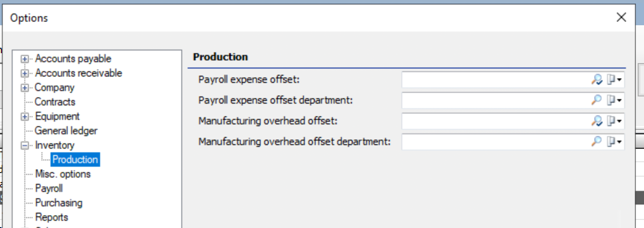
Task: Close the Options dialog
Action: click(621, 18)
